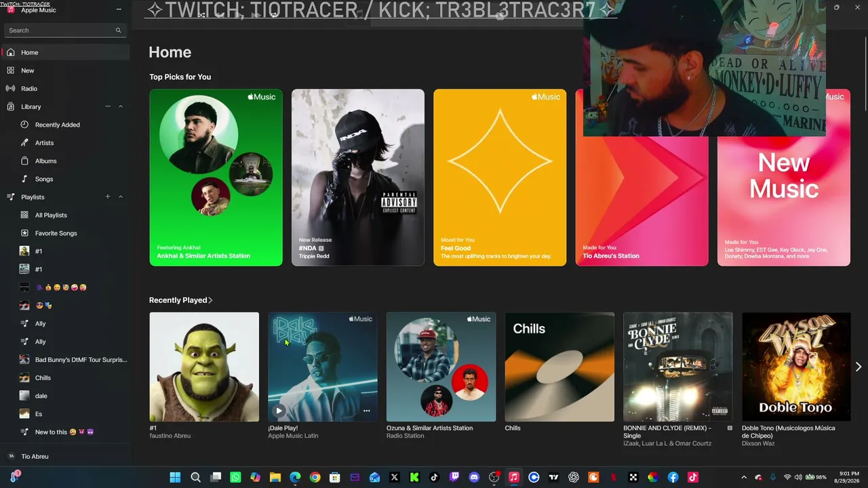
Task: Open Windows Start menu
Action: tap(175, 477)
